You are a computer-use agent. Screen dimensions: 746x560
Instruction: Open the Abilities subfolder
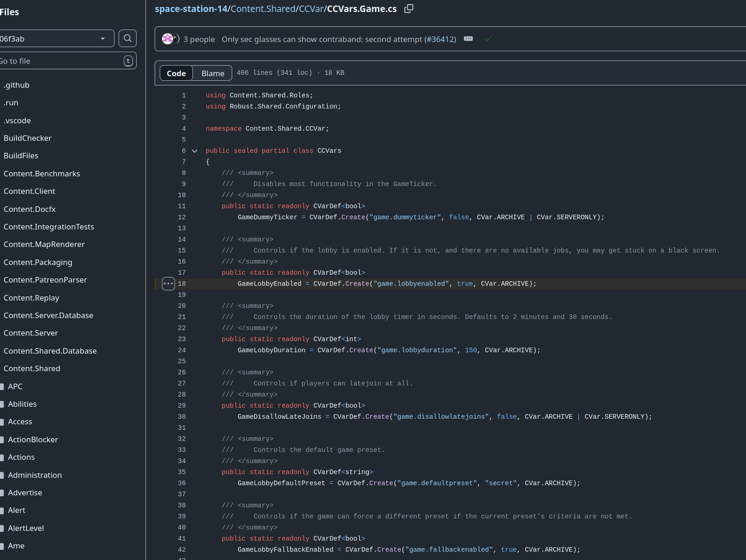(22, 404)
